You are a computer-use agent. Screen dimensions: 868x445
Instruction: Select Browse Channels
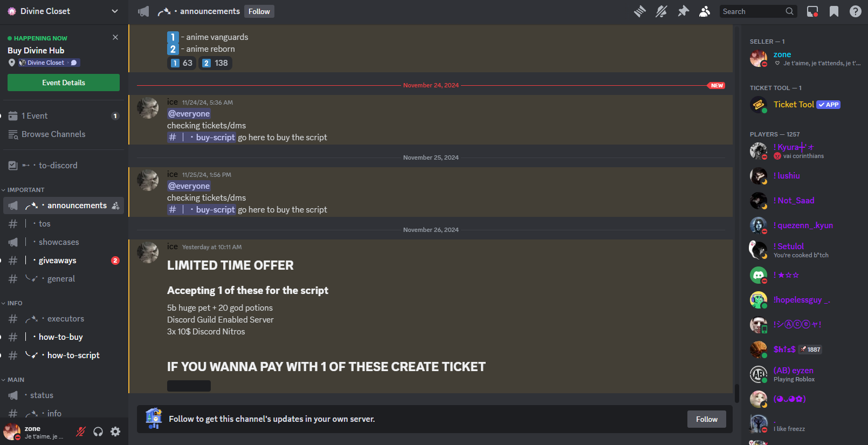(x=53, y=134)
